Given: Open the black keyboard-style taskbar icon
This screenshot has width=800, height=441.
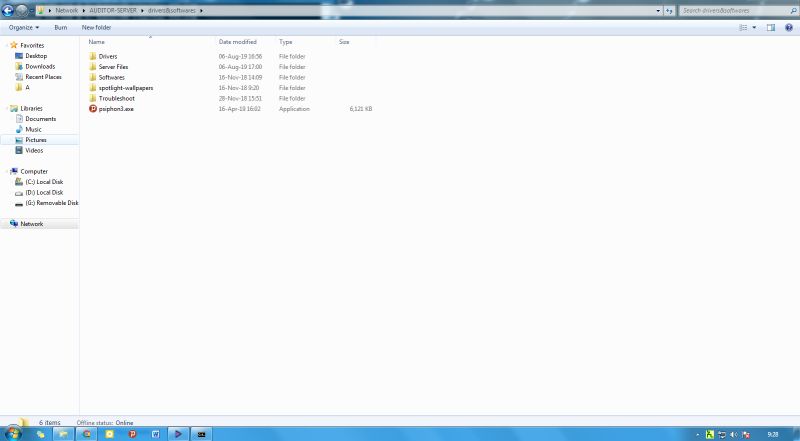Looking at the screenshot, I should 202,434.
